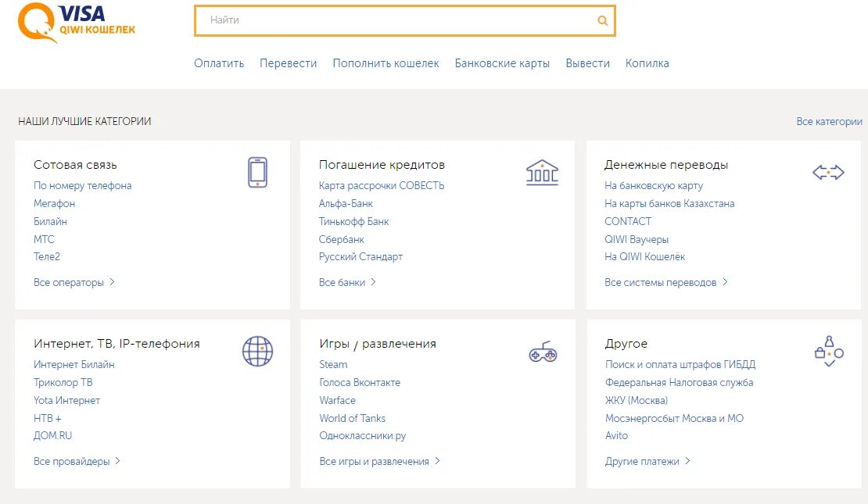
Task: Open the Копилка menu item
Action: pos(647,63)
